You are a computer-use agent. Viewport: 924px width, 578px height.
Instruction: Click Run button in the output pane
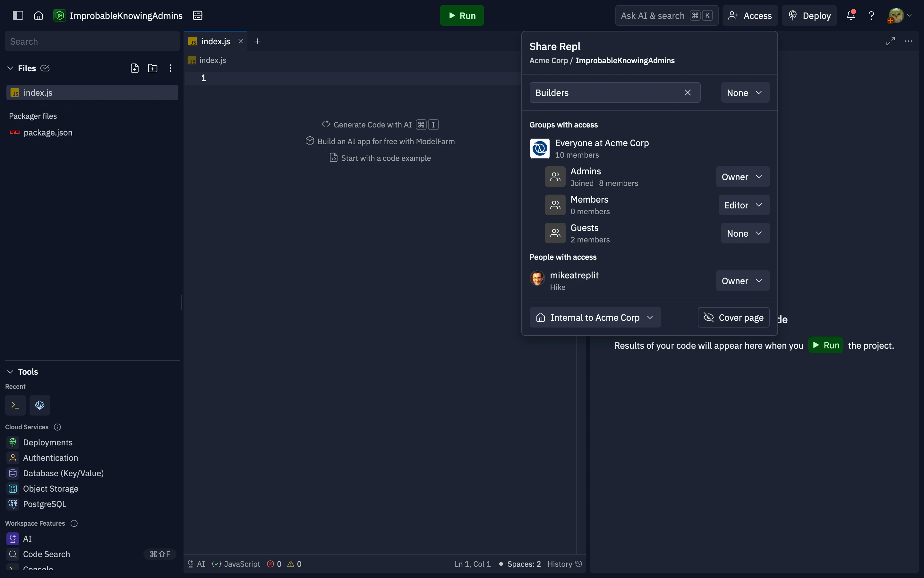(x=826, y=345)
